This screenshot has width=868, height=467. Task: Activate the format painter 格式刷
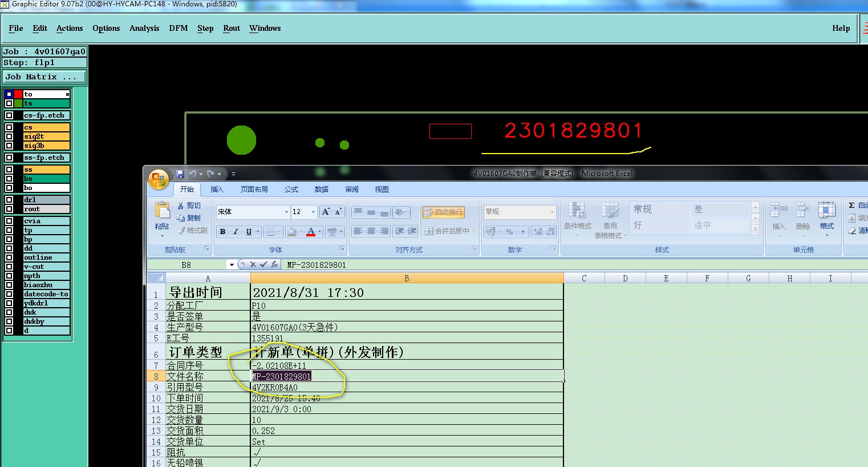coord(192,231)
